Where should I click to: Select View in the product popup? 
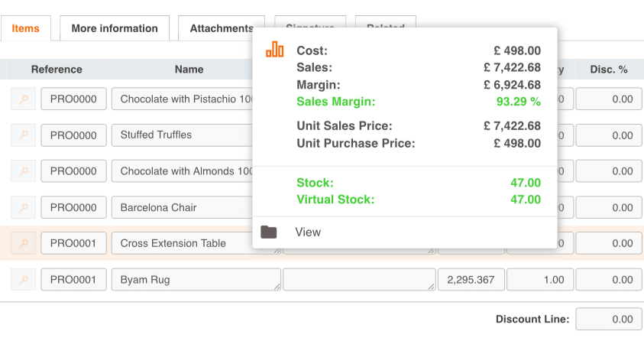pos(308,232)
